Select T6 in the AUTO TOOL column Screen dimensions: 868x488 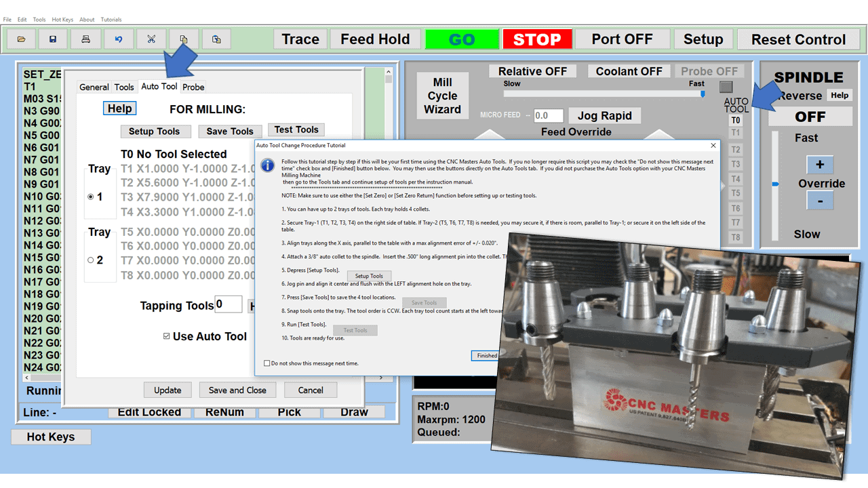[736, 209]
